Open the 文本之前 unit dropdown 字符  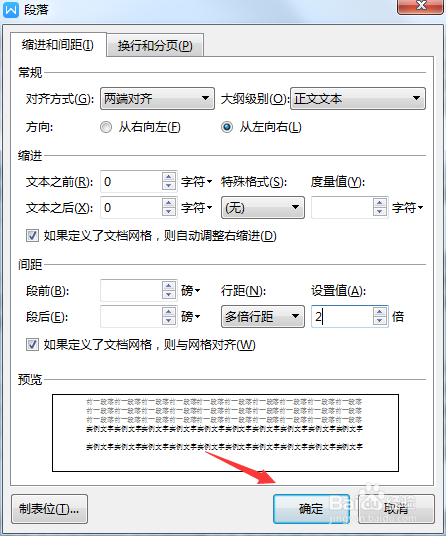(x=197, y=182)
